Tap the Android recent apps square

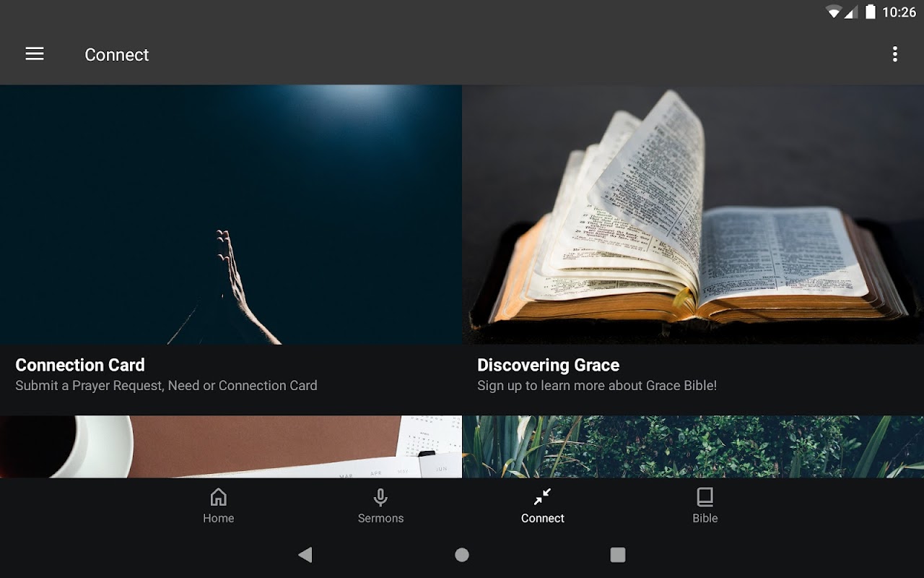tap(618, 555)
